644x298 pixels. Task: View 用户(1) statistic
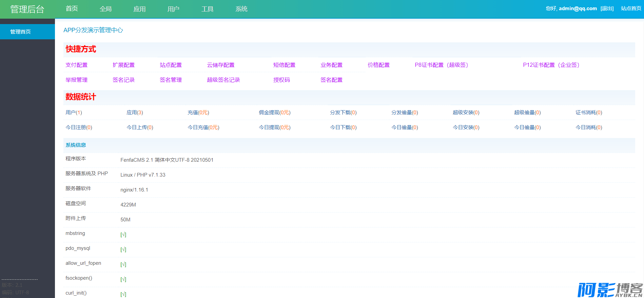pos(74,113)
